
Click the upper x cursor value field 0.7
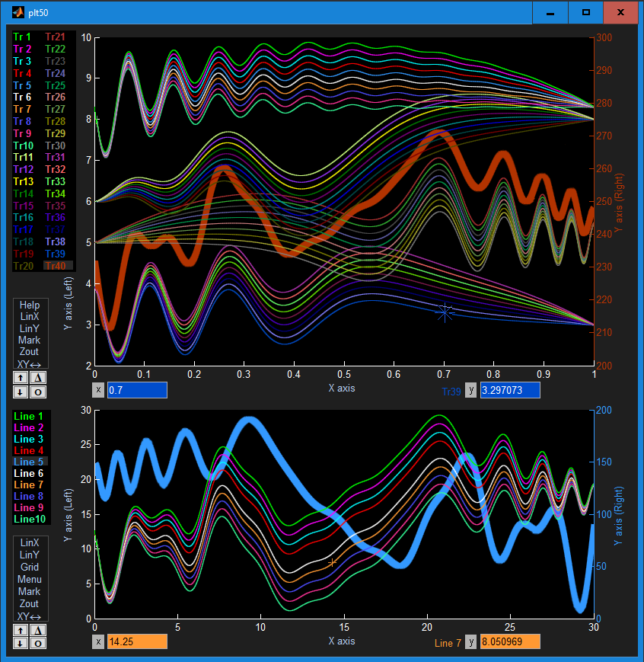[137, 390]
